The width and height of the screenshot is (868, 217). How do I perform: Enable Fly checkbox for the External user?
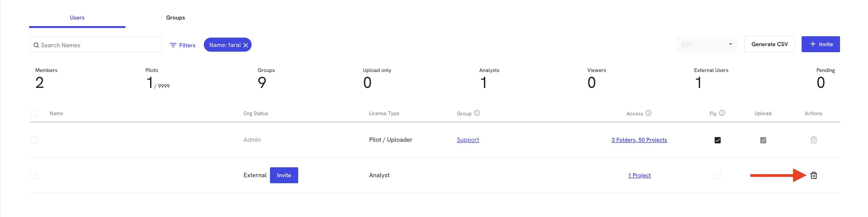point(717,175)
